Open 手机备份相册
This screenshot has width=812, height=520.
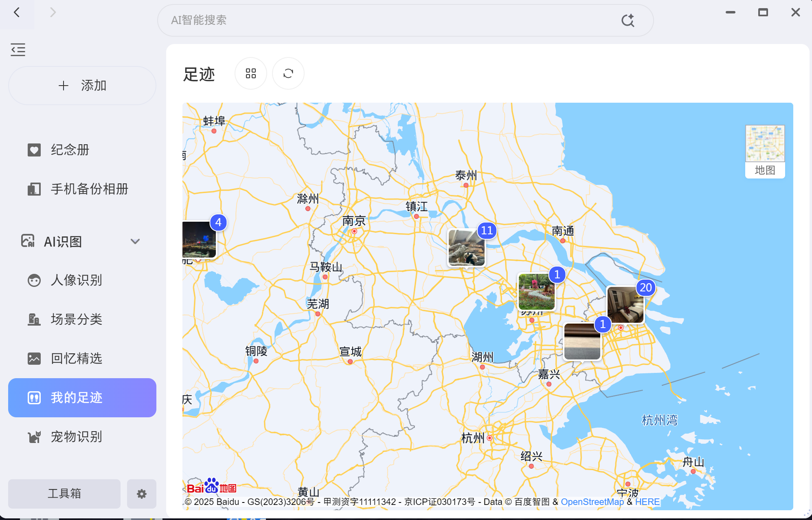pyautogui.click(x=89, y=189)
